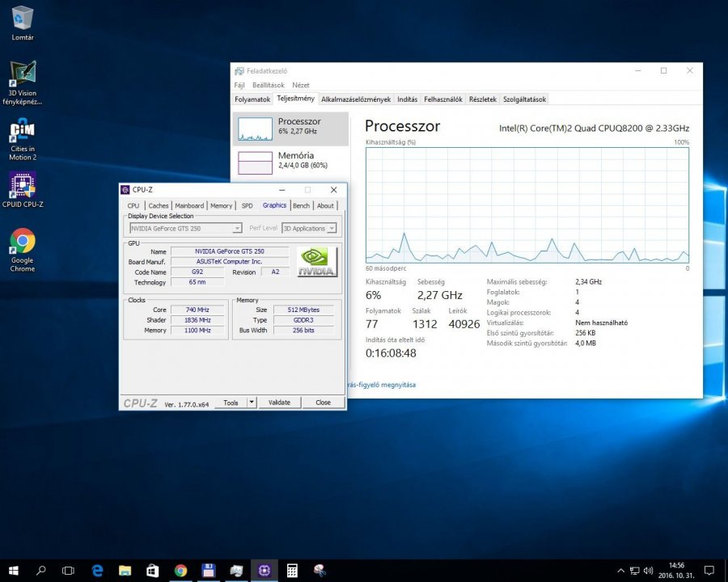Click the uptime value 0:16:08:48
The height and width of the screenshot is (582, 728).
(391, 353)
